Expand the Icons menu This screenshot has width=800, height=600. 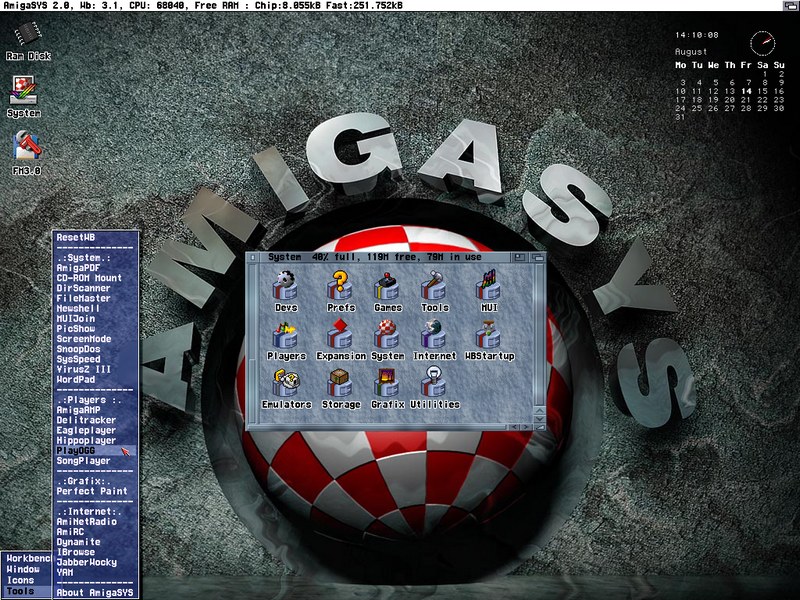21,580
